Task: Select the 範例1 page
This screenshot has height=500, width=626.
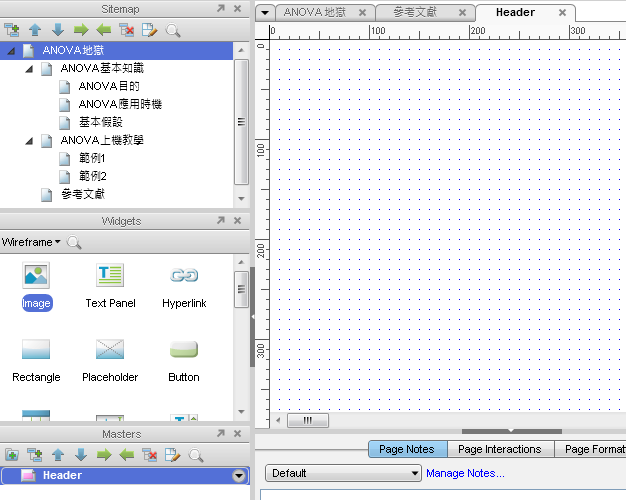Action: tap(92, 158)
